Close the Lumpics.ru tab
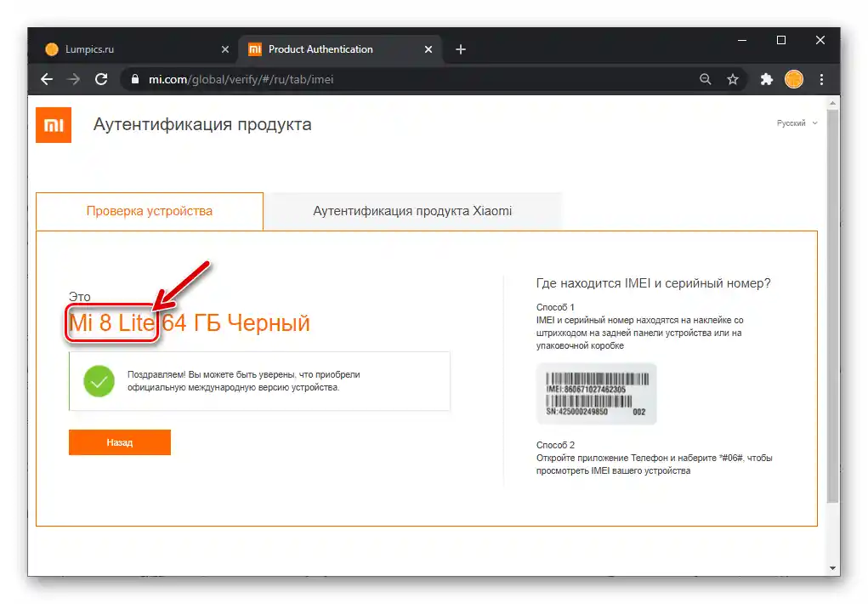 [x=224, y=49]
